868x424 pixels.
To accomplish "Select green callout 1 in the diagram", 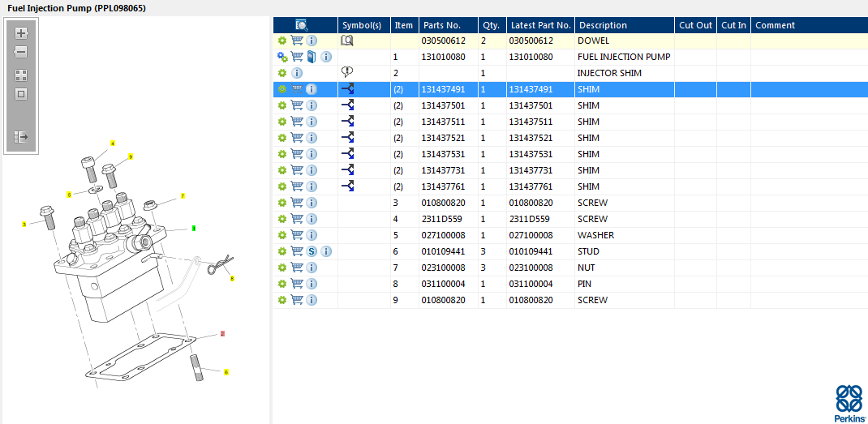I will click(x=194, y=228).
